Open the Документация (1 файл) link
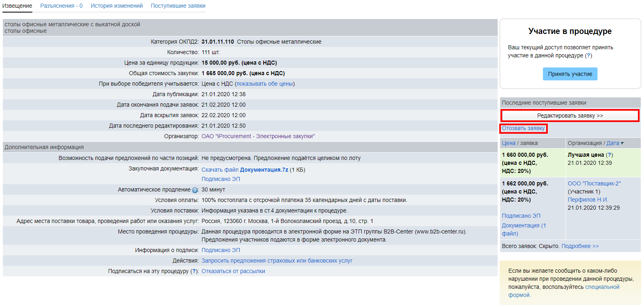Screen dimensions: 644x307 [524, 229]
